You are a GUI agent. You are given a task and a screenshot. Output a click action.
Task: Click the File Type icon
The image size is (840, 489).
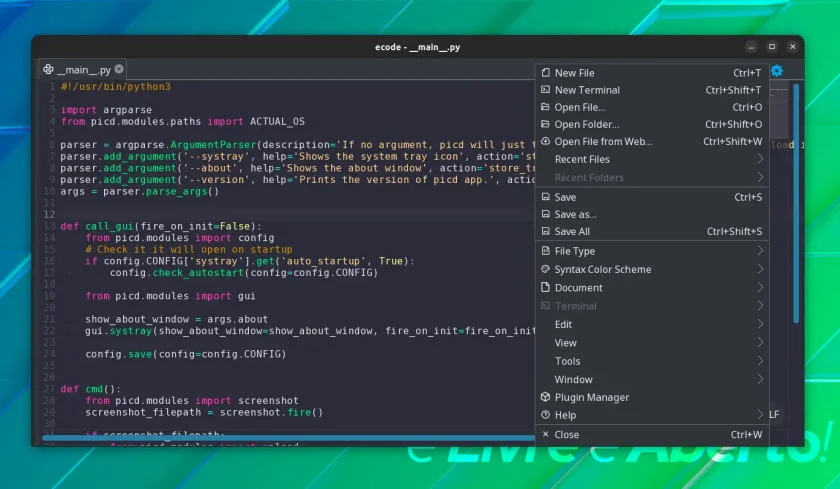click(545, 250)
